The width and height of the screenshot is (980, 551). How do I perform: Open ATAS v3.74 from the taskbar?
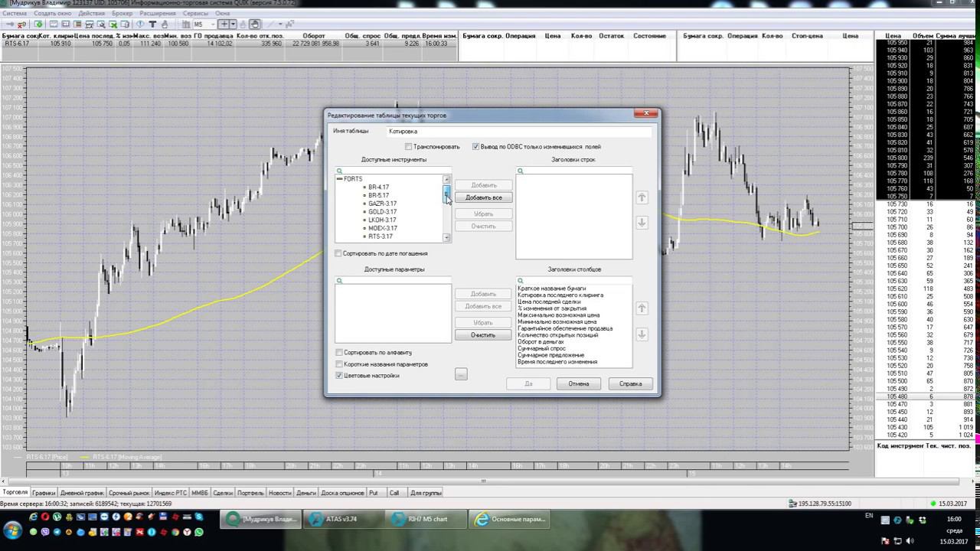click(x=337, y=519)
